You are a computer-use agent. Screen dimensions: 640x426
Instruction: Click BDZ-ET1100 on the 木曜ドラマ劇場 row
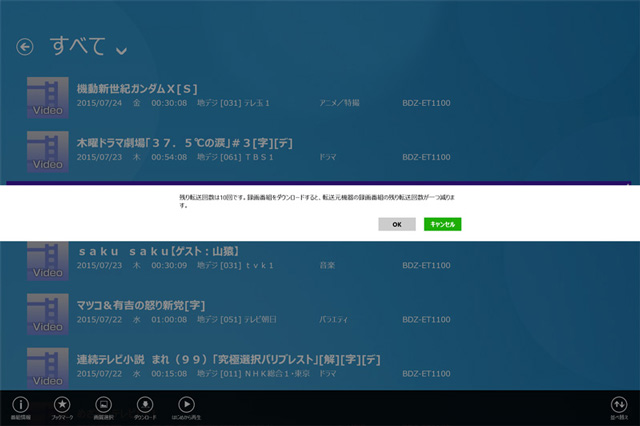click(x=427, y=157)
